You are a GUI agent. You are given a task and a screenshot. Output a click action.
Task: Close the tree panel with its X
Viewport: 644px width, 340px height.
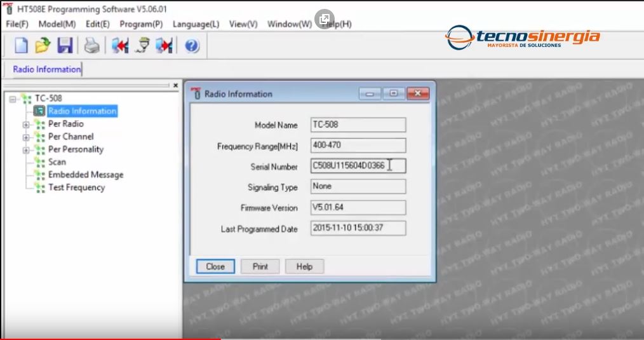tap(175, 86)
